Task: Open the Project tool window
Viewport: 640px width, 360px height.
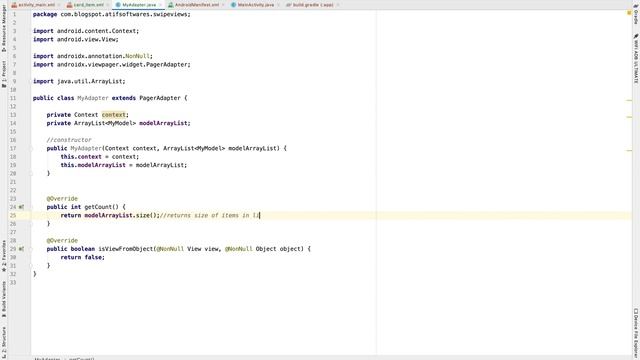Action: click(x=4, y=74)
